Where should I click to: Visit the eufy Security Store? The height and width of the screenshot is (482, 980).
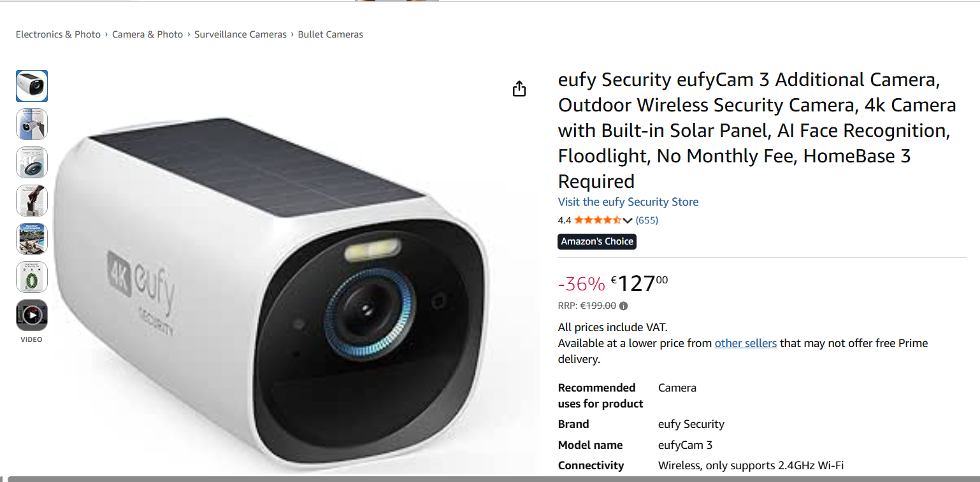pos(628,202)
